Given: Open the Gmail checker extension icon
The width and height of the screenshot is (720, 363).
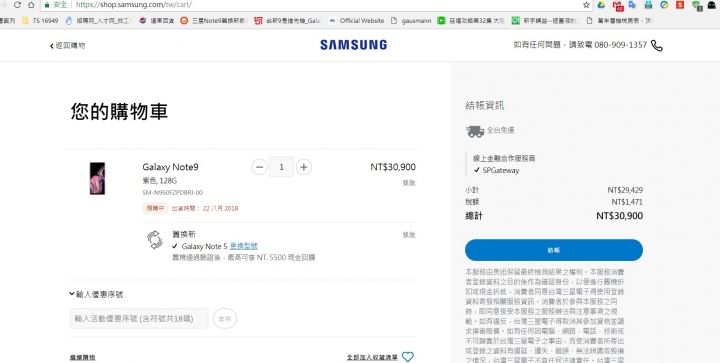Looking at the screenshot, I should pyautogui.click(x=618, y=6).
